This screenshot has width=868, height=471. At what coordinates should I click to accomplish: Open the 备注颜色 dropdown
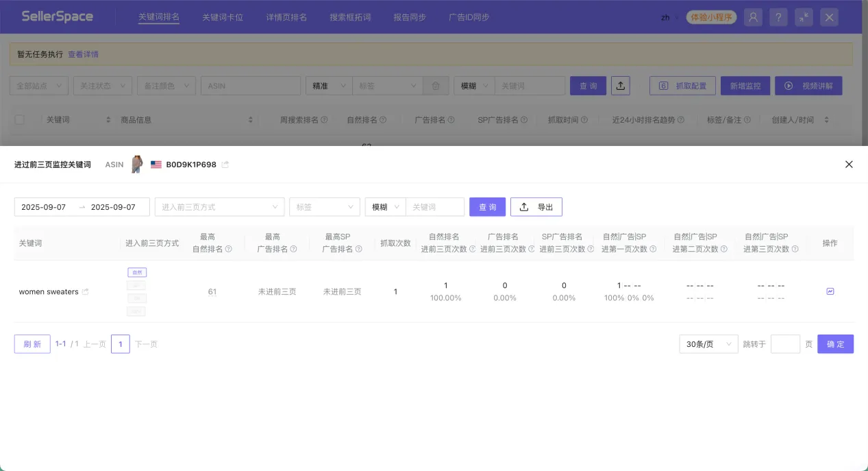(x=166, y=86)
